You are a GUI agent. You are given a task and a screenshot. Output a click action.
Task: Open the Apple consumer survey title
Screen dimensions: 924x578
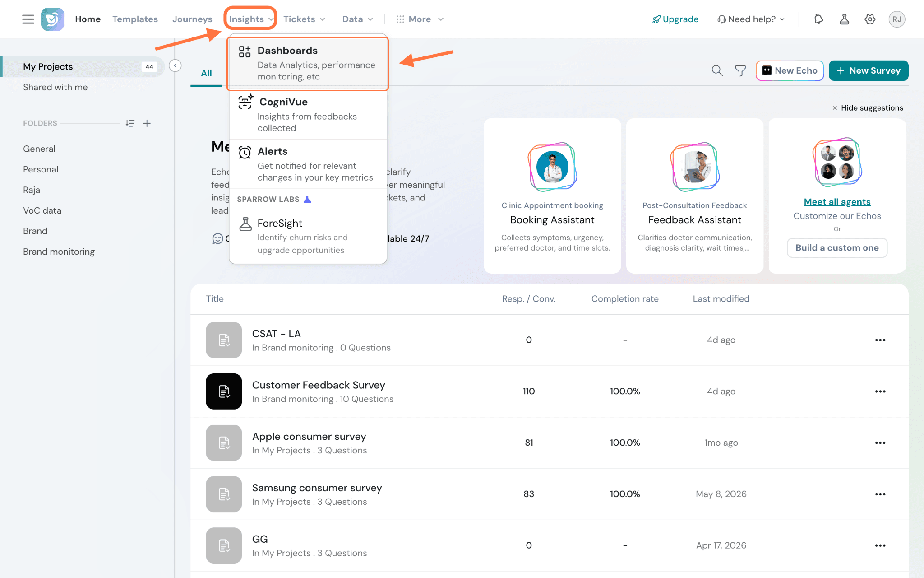(309, 436)
